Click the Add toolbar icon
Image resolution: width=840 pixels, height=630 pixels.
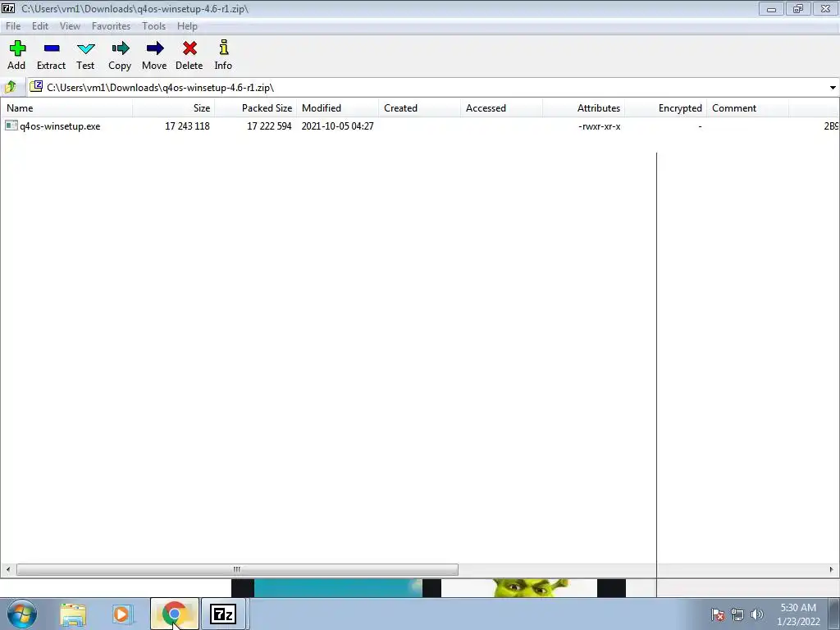[17, 48]
